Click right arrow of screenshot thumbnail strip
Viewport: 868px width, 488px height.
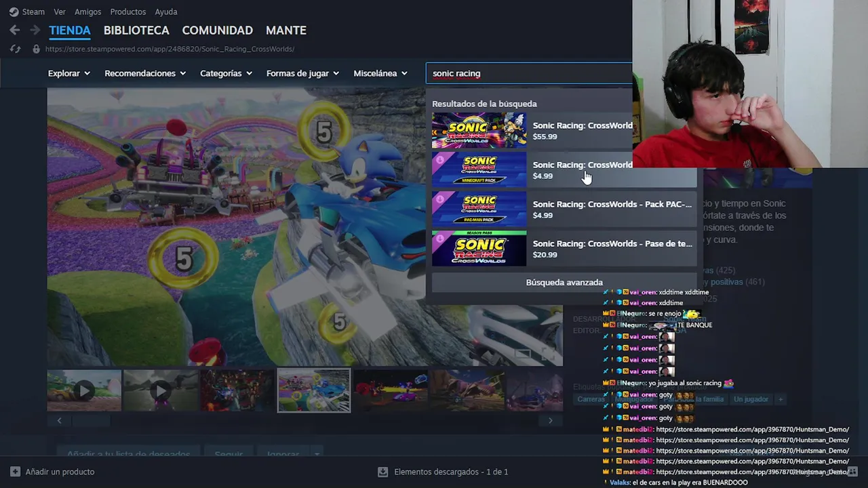pyautogui.click(x=550, y=421)
